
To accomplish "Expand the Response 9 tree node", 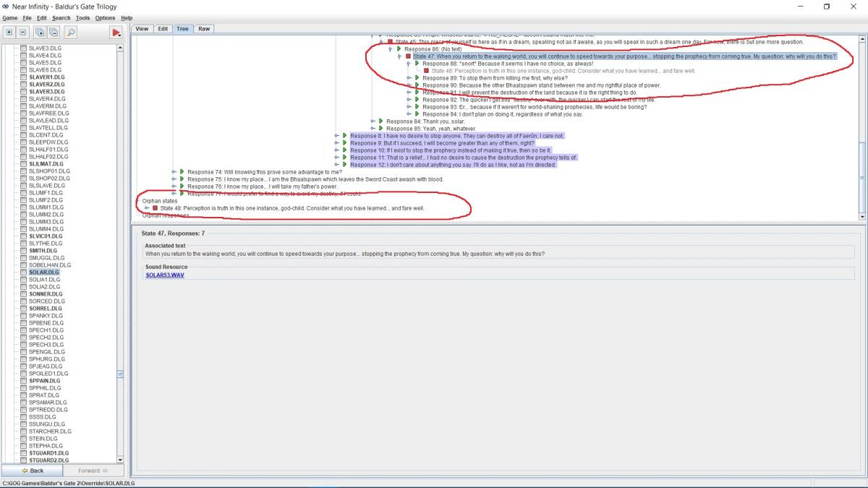I will [336, 143].
